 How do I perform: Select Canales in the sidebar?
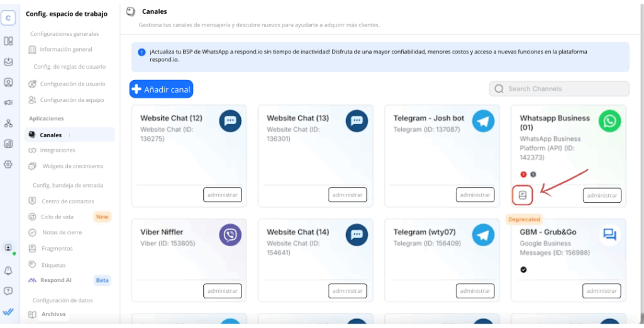70,135
